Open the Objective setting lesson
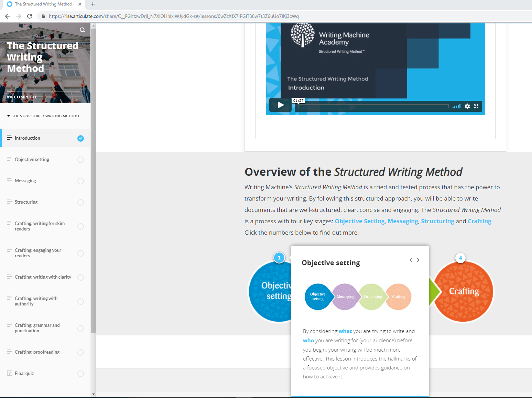 coord(45,159)
